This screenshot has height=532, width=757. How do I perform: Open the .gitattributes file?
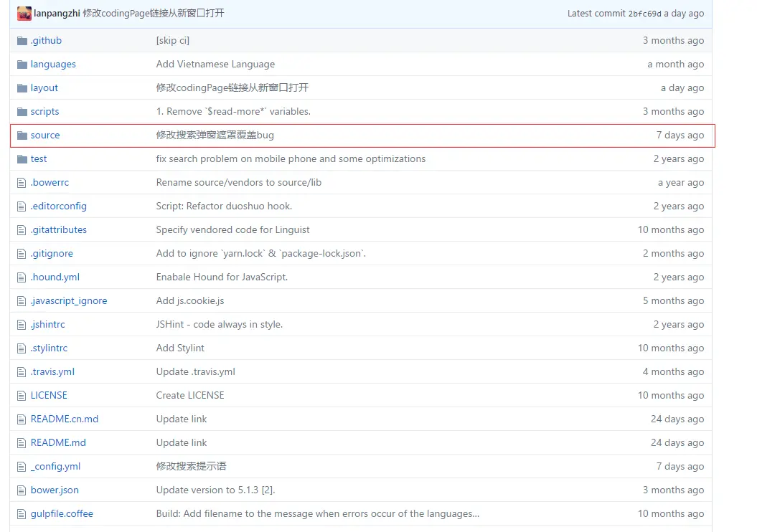[58, 229]
